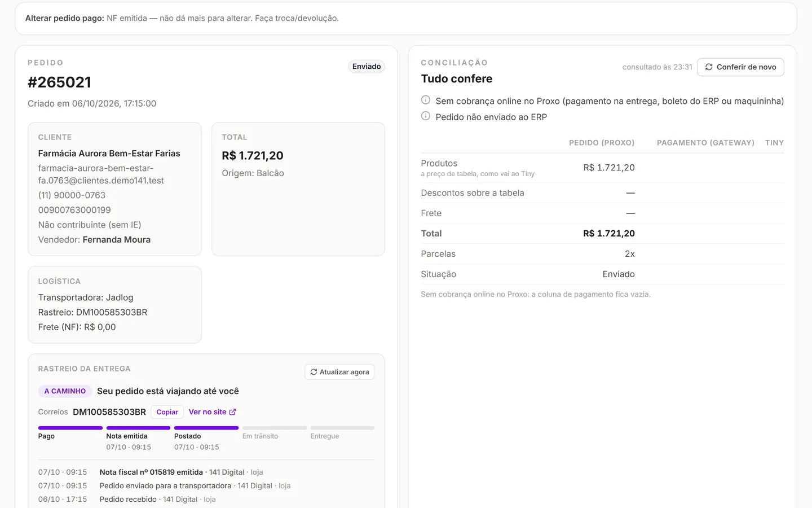Click the customer email address
The height and width of the screenshot is (508, 812).
coord(101,174)
